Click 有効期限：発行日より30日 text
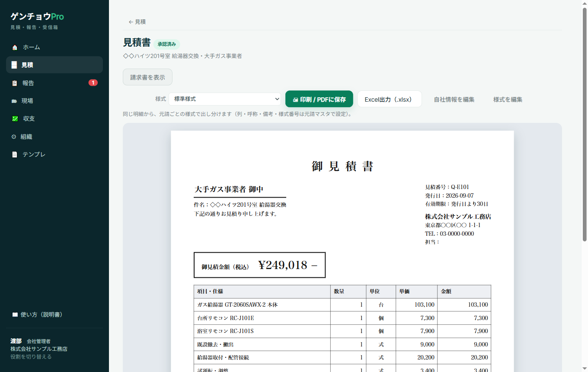The image size is (588, 372). 457,204
